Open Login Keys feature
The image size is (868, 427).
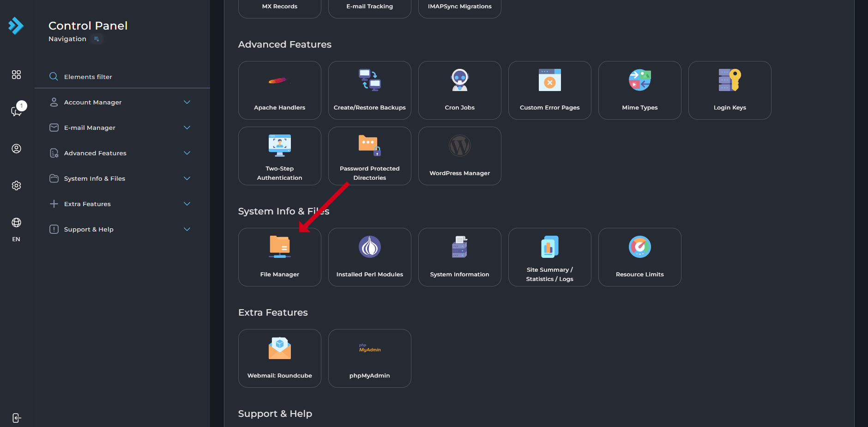729,91
